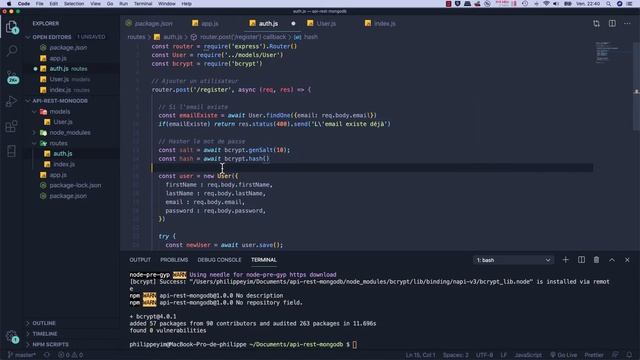Open Source Control view with 2k+ badge
This screenshot has width=640, height=360.
[x=12, y=77]
